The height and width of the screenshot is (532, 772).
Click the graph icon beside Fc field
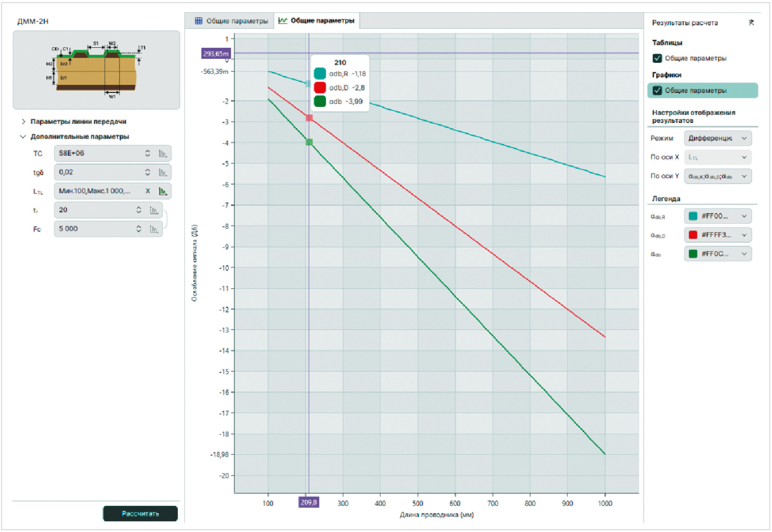154,229
